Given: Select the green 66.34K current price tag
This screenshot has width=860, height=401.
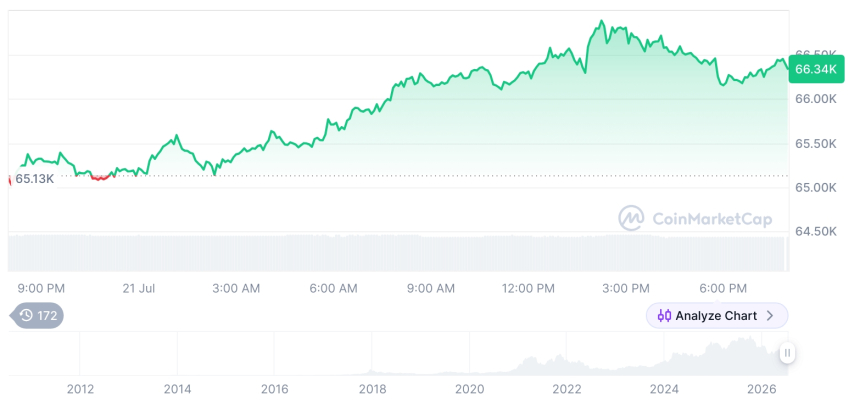Looking at the screenshot, I should pyautogui.click(x=816, y=69).
